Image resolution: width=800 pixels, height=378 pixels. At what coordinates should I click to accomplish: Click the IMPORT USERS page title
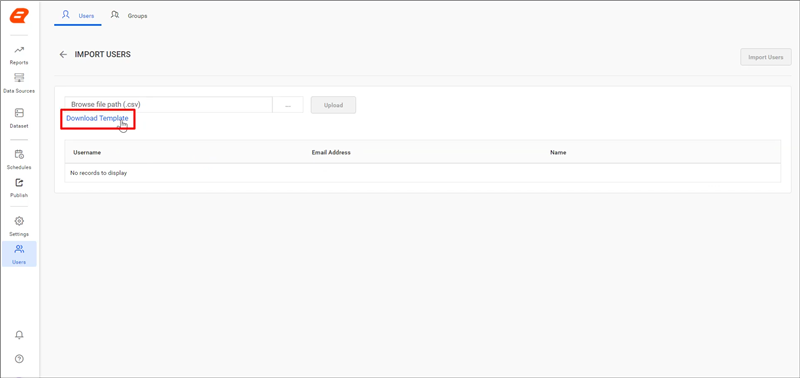103,55
